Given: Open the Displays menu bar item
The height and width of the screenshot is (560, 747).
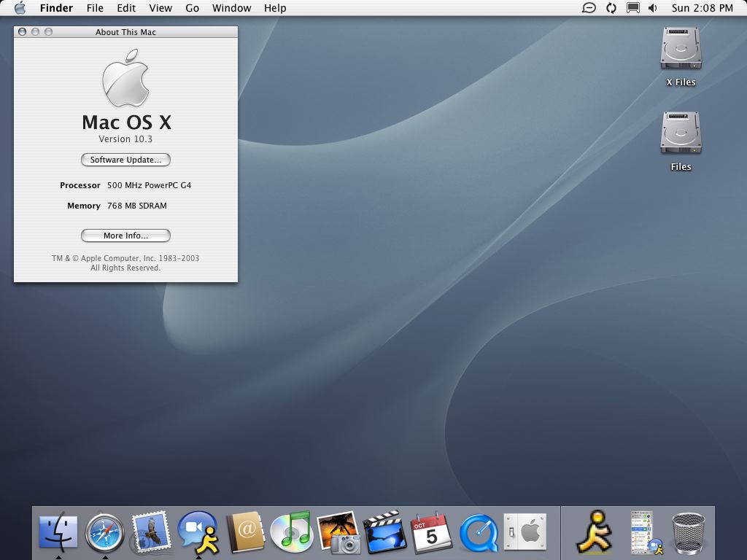Looking at the screenshot, I should 633,8.
